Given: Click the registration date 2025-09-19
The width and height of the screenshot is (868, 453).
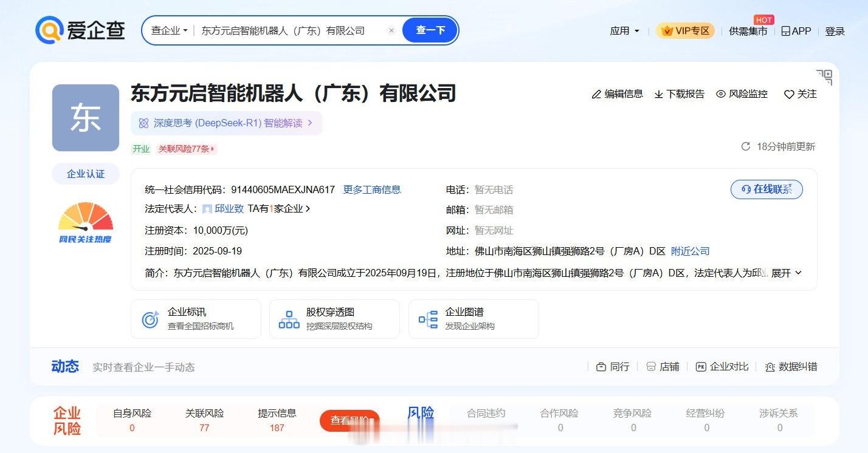Looking at the screenshot, I should pos(217,251).
